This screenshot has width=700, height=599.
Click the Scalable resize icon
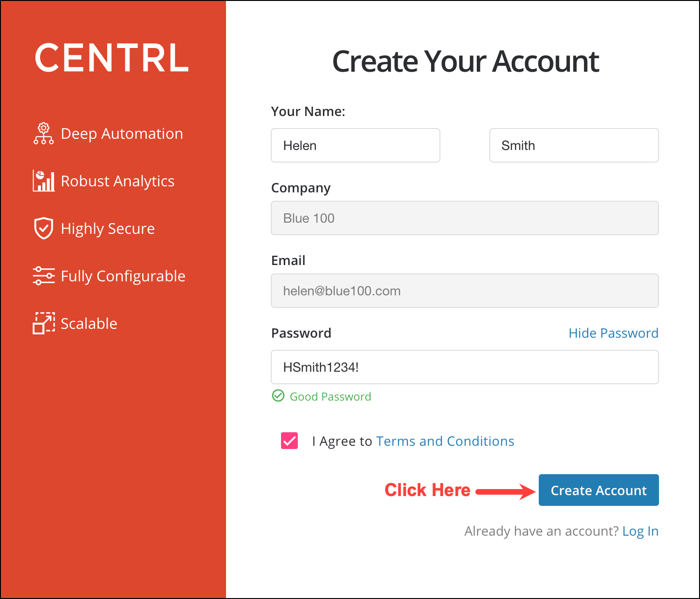pyautogui.click(x=43, y=323)
